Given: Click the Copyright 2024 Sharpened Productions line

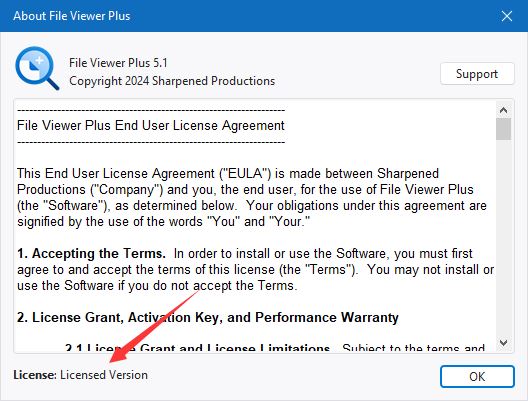Looking at the screenshot, I should pos(172,81).
